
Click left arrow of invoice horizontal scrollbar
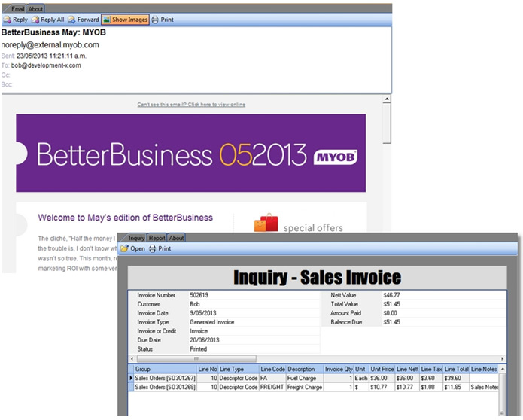(x=132, y=358)
